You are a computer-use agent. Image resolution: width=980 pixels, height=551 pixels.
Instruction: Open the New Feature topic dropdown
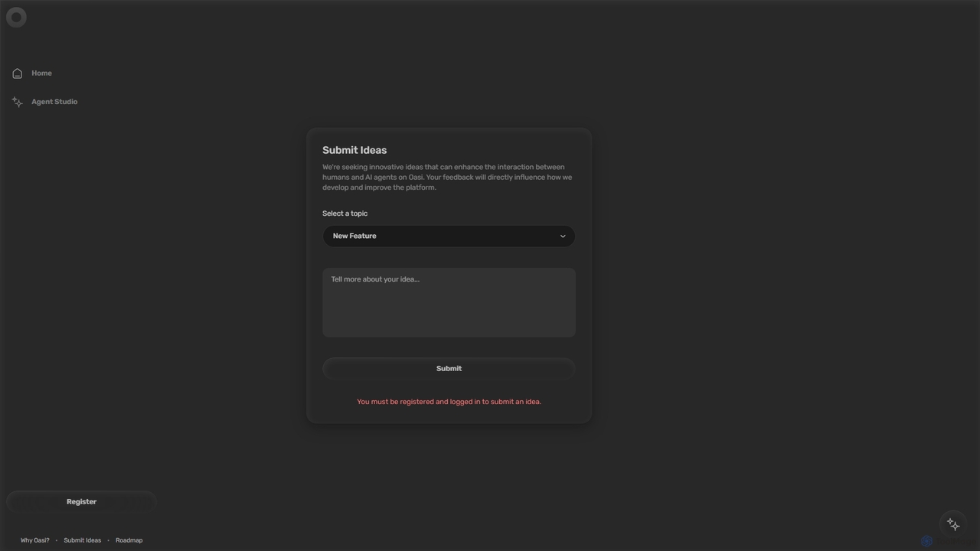449,236
